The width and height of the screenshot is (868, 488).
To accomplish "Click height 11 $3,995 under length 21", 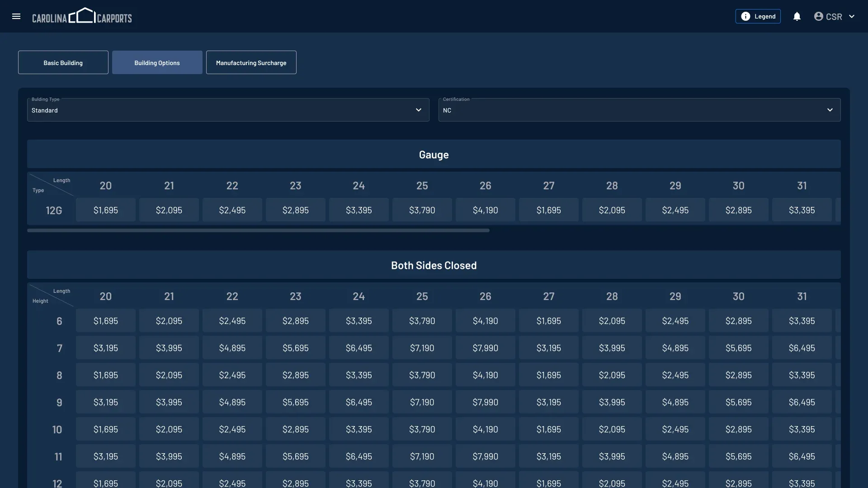I will click(169, 456).
